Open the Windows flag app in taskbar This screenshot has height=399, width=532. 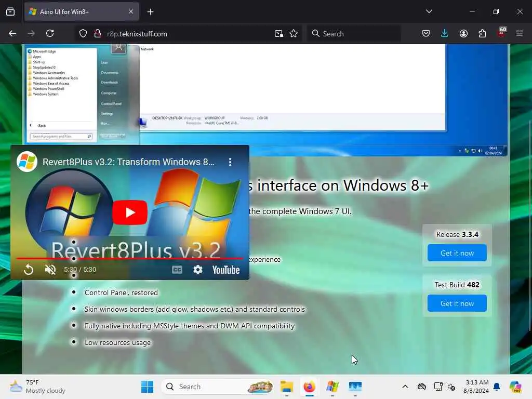point(332,387)
